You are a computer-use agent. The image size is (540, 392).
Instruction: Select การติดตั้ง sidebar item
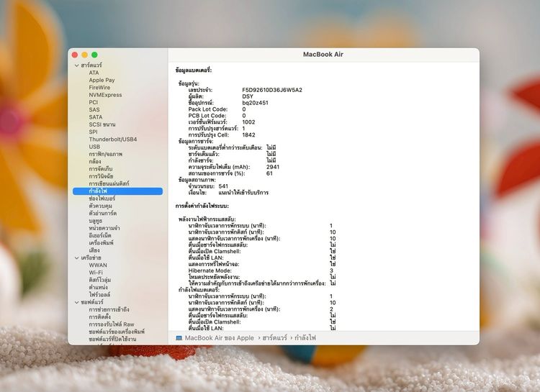(x=99, y=317)
